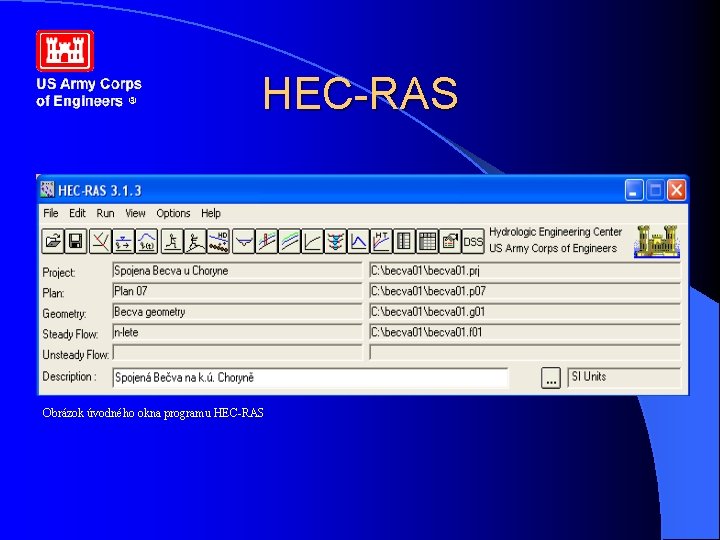Click the 'Unsteady Flow:' label
720x540 pixels.
pos(76,355)
